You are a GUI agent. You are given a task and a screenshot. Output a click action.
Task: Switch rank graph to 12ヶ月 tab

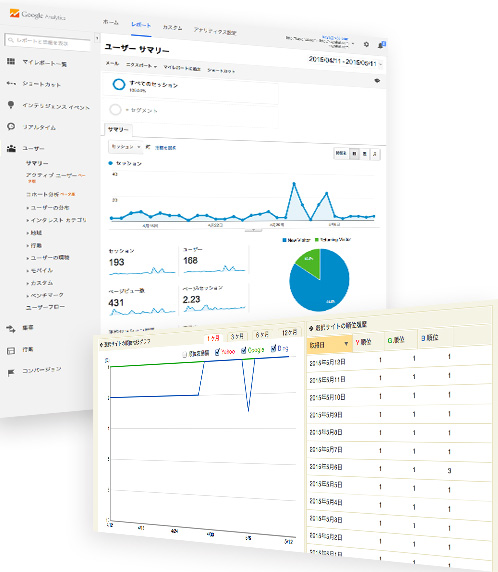pos(289,332)
